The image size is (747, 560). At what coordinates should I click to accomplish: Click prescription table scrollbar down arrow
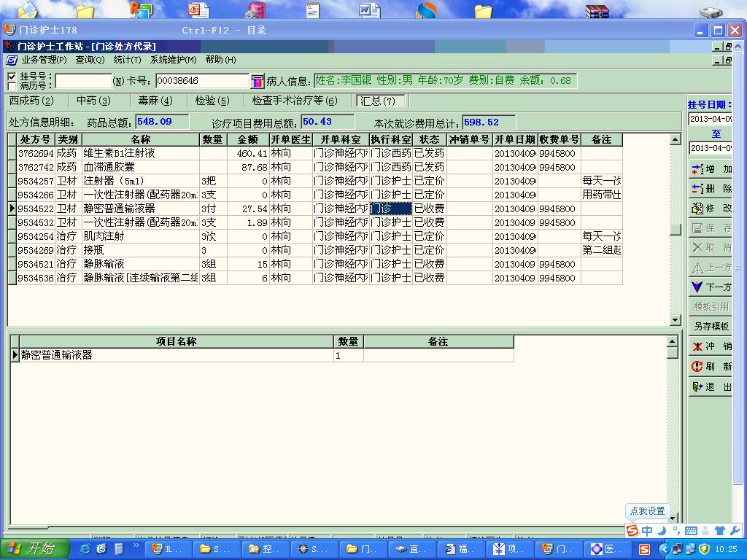pyautogui.click(x=675, y=320)
